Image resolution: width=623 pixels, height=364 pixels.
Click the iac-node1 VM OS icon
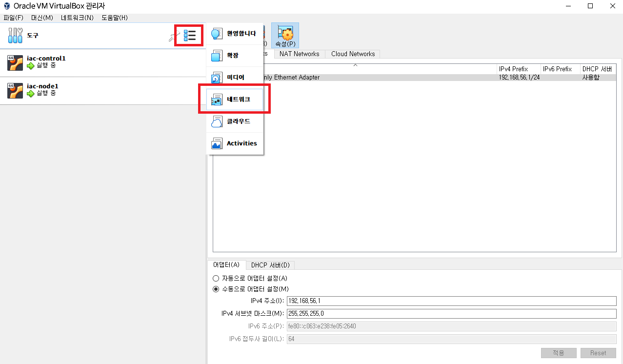click(15, 91)
